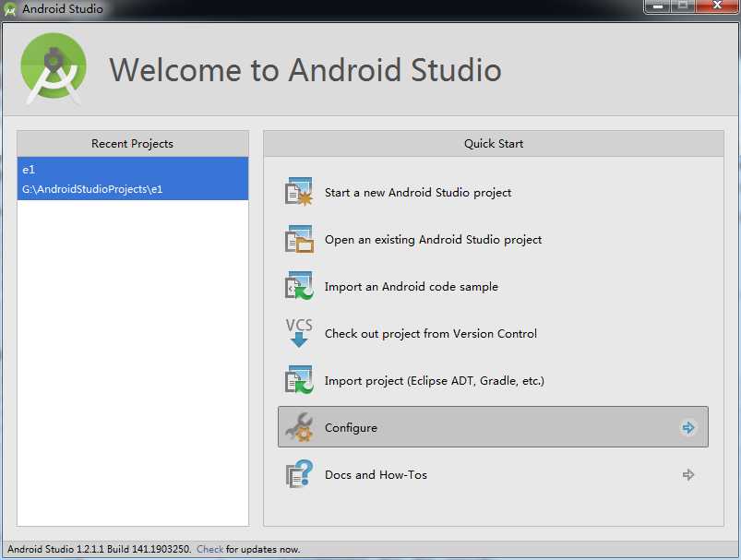Select the path G:\AndroidStudioProjects\e1
This screenshot has width=741, height=560.
[x=92, y=189]
